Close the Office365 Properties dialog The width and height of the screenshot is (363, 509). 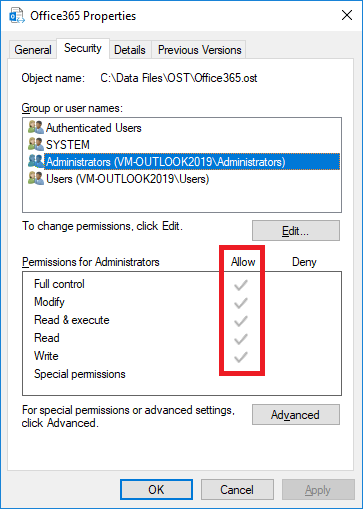(x=347, y=15)
